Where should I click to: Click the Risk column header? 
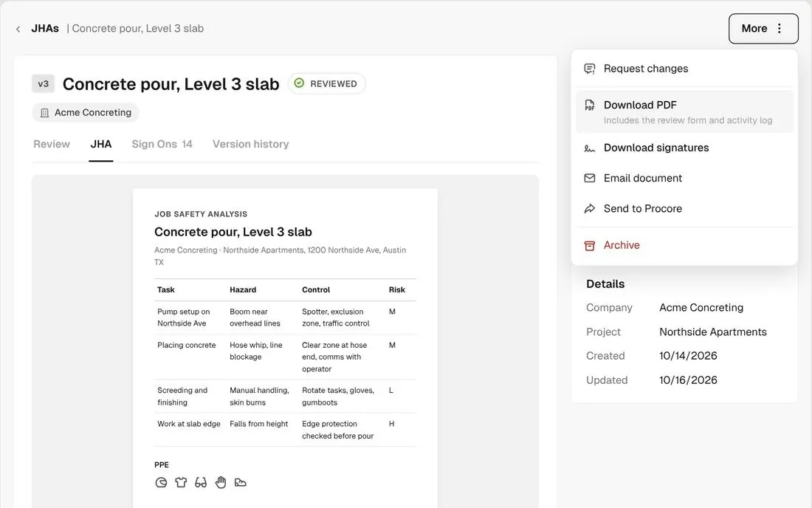pos(396,289)
